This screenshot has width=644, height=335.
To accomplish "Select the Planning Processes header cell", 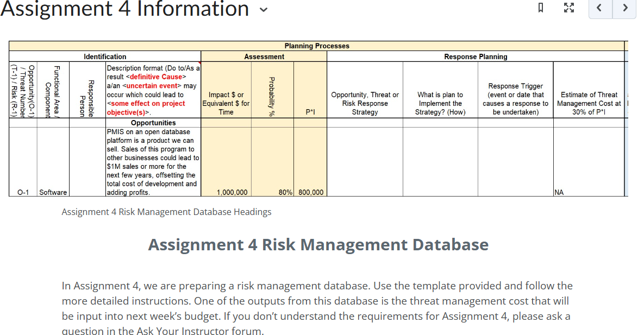I will pos(317,46).
